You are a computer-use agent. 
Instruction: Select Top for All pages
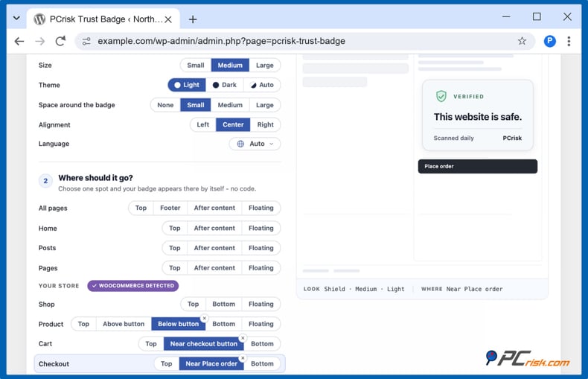tap(141, 208)
